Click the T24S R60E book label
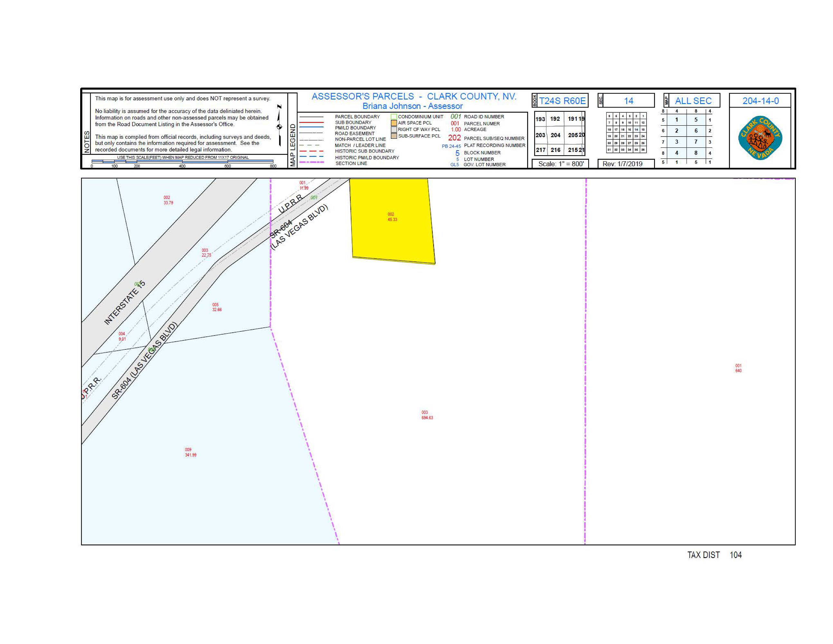The height and width of the screenshot is (644, 833). tap(562, 101)
